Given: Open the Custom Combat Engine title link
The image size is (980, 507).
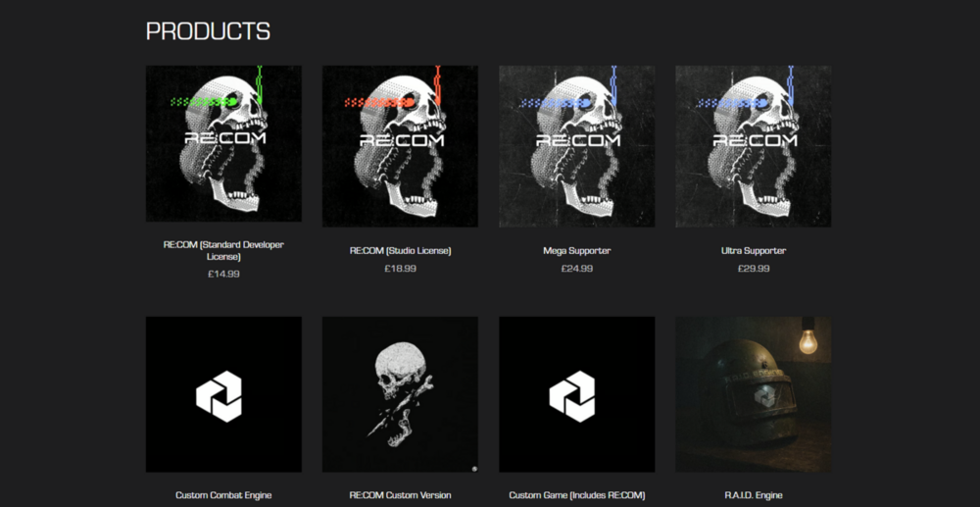Looking at the screenshot, I should click(223, 495).
